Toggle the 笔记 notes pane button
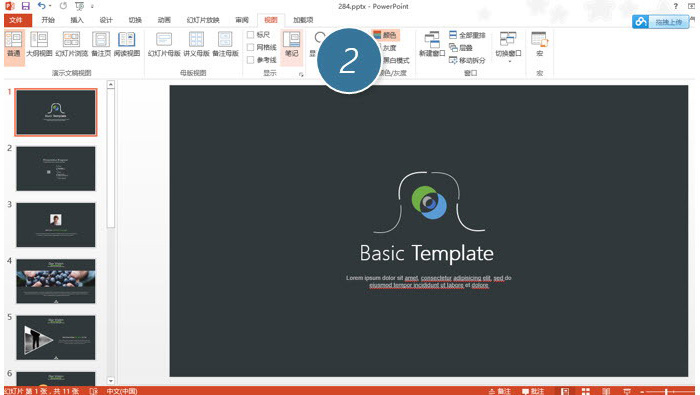This screenshot has width=700, height=395. [x=292, y=44]
